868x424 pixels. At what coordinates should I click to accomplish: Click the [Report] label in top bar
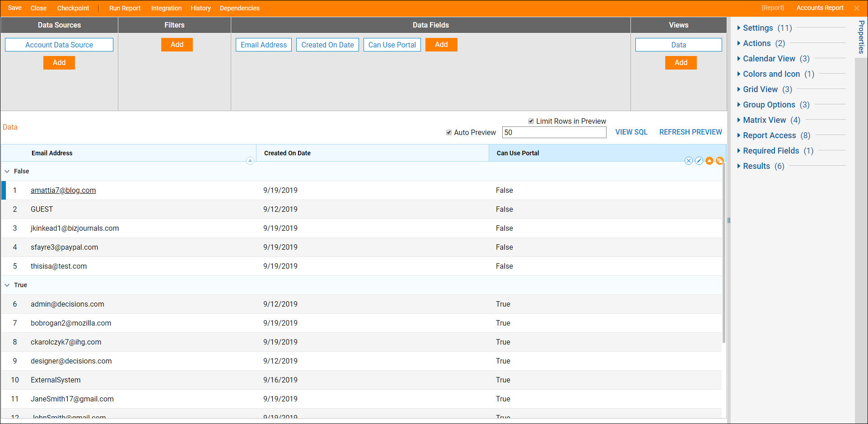pyautogui.click(x=773, y=8)
